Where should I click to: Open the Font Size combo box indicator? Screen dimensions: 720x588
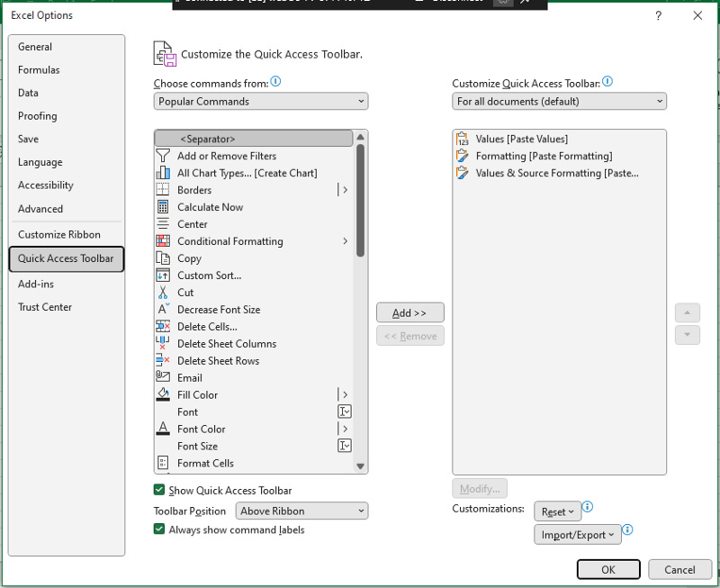click(x=345, y=446)
